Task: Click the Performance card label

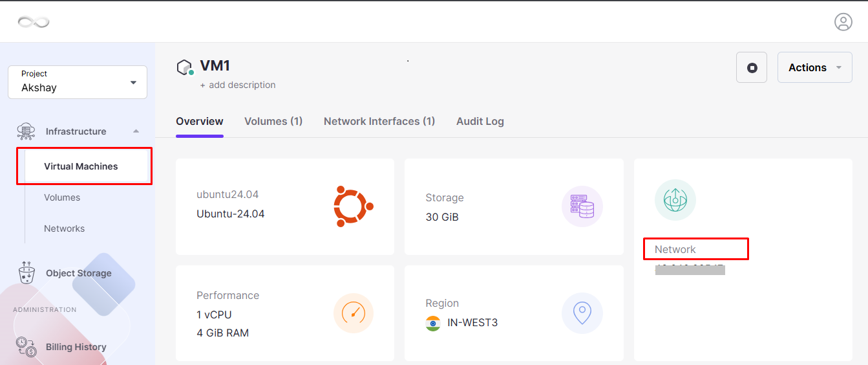Action: (x=228, y=295)
